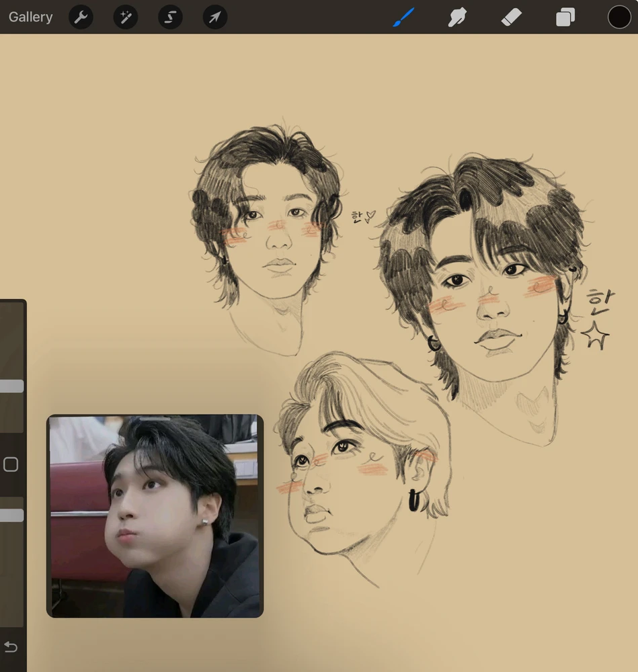
Task: Undo the last action with sidebar arrow
Action: coord(11,646)
